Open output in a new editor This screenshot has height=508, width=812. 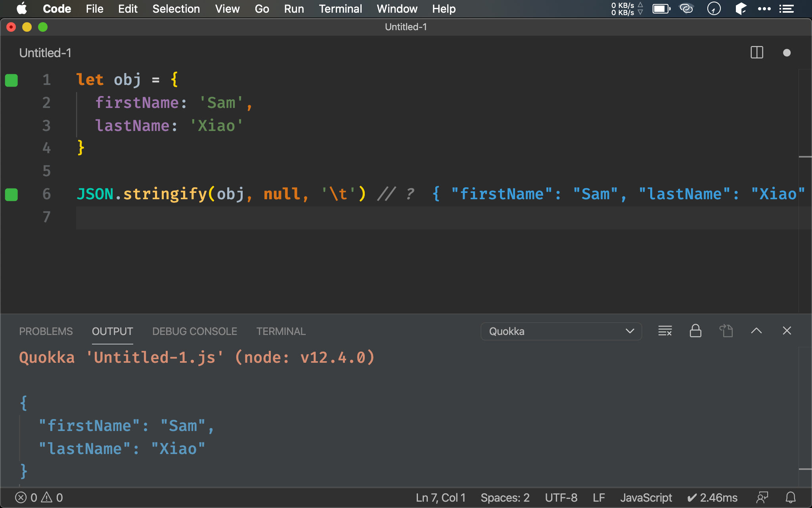pyautogui.click(x=726, y=331)
